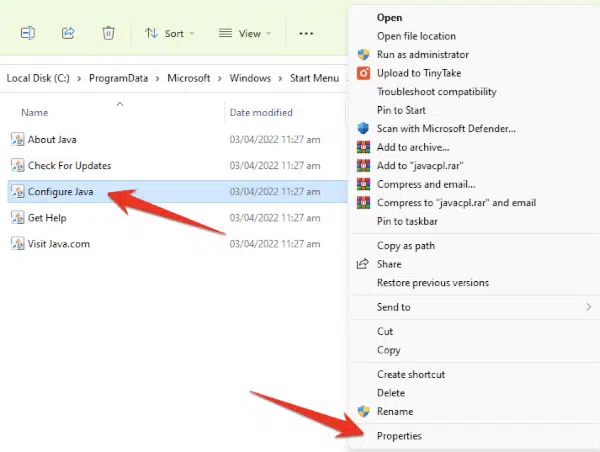The height and width of the screenshot is (452, 600).
Task: Open the Sort dropdown
Action: click(170, 34)
